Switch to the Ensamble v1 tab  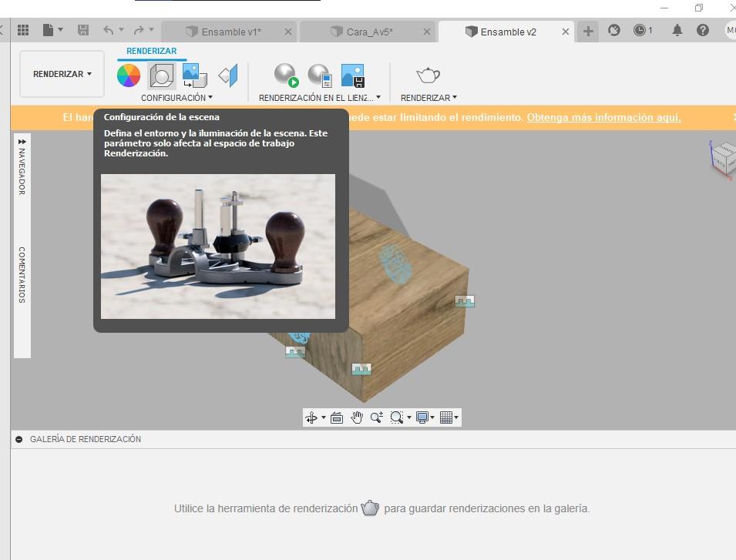coord(230,32)
